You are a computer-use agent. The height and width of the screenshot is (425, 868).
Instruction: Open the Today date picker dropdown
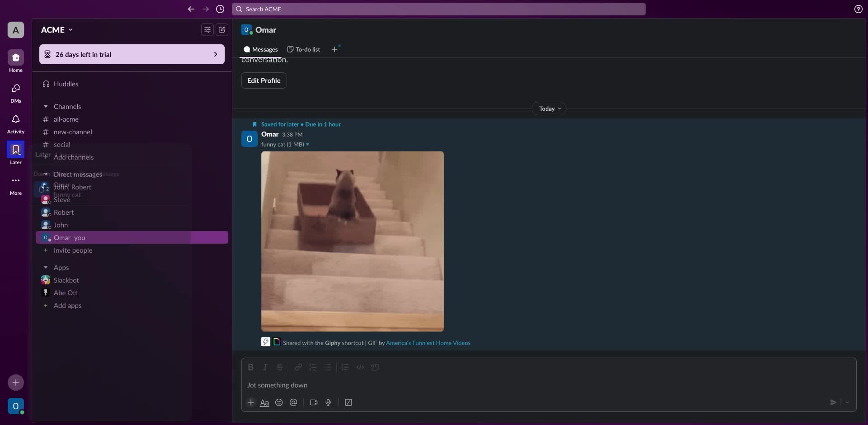(548, 109)
